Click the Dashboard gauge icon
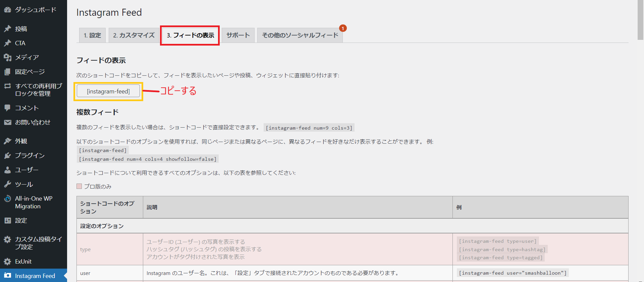This screenshot has height=282, width=644. (x=7, y=10)
